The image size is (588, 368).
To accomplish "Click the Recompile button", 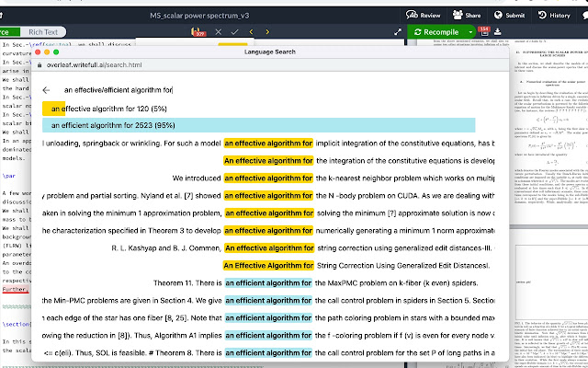I will [x=437, y=32].
